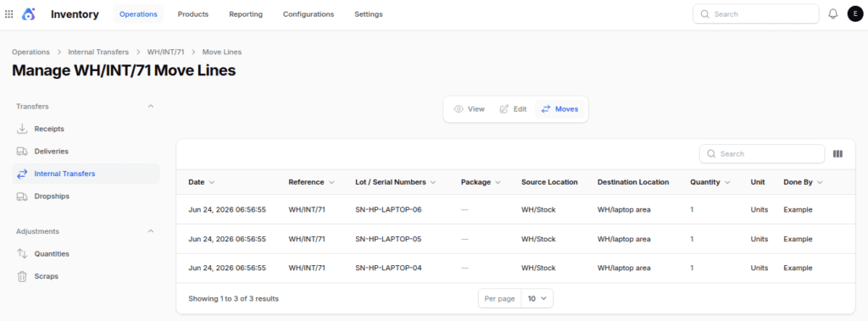Open Internal Transfers in the sidebar
The width and height of the screenshot is (868, 321).
(x=86, y=174)
